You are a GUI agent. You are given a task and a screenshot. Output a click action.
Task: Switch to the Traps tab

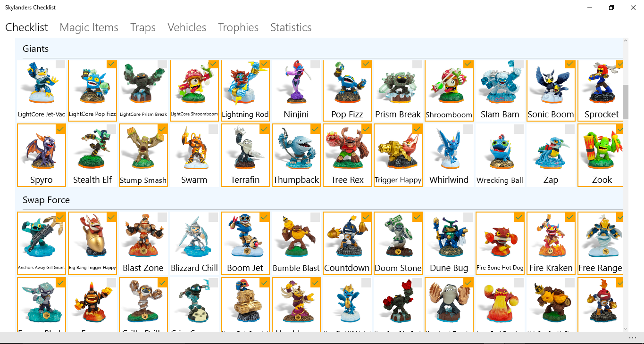pos(142,27)
